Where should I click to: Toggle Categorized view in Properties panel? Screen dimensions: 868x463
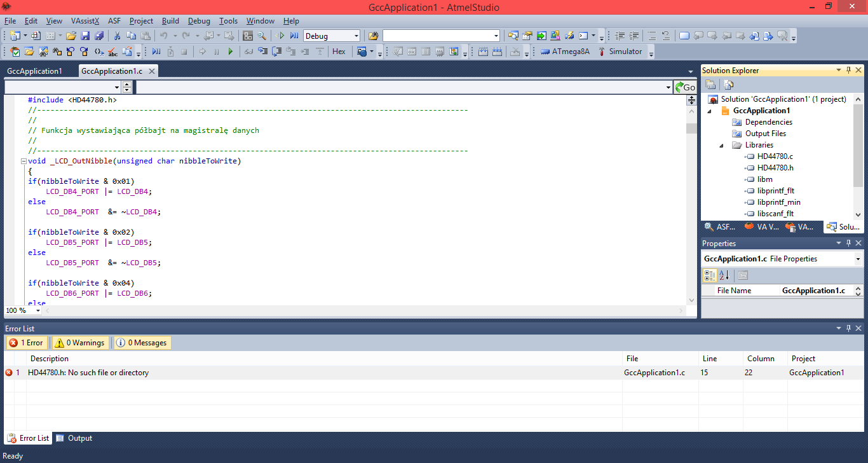(710, 275)
